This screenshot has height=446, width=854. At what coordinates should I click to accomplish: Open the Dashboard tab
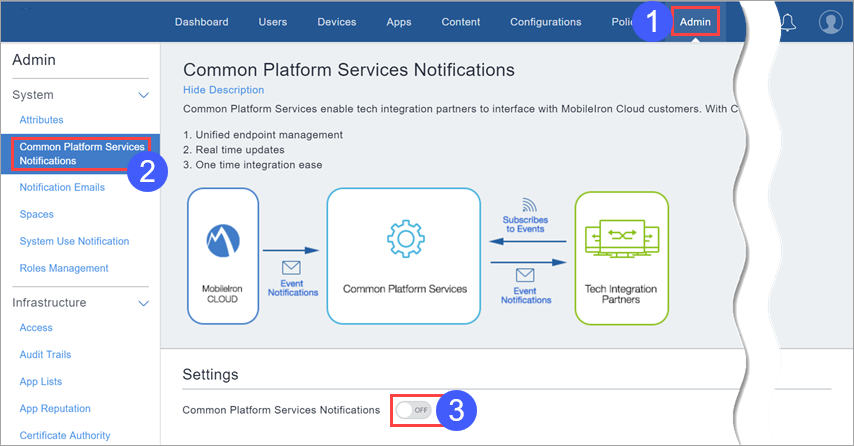202,22
